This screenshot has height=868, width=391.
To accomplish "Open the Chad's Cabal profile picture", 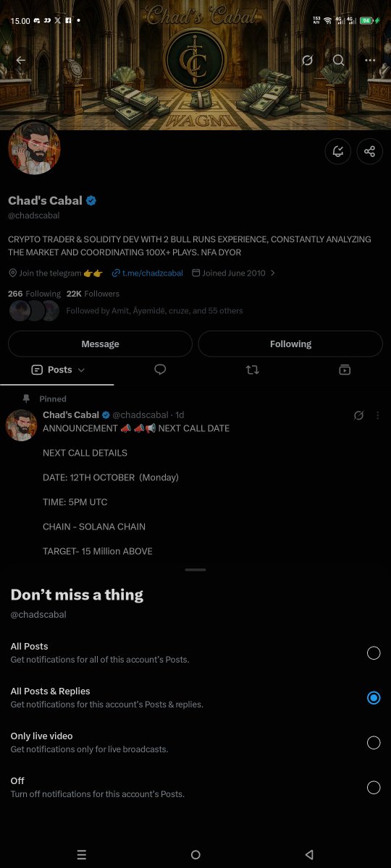I will (x=34, y=148).
